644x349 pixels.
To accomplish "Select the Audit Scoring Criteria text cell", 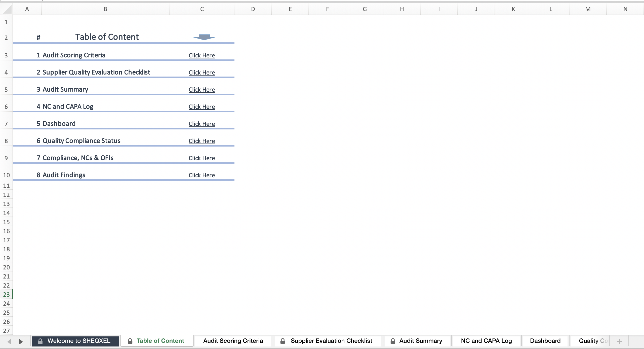I will 74,55.
